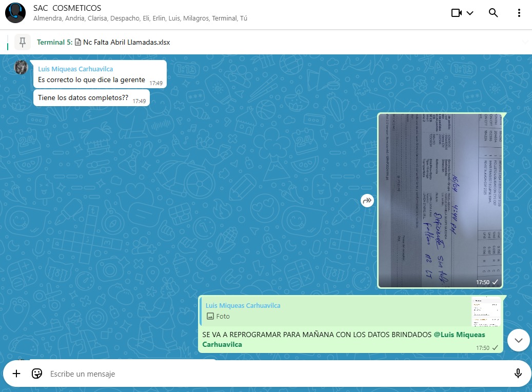Open quoted reply photo thumbnail
This screenshot has width=532, height=392.
[486, 311]
